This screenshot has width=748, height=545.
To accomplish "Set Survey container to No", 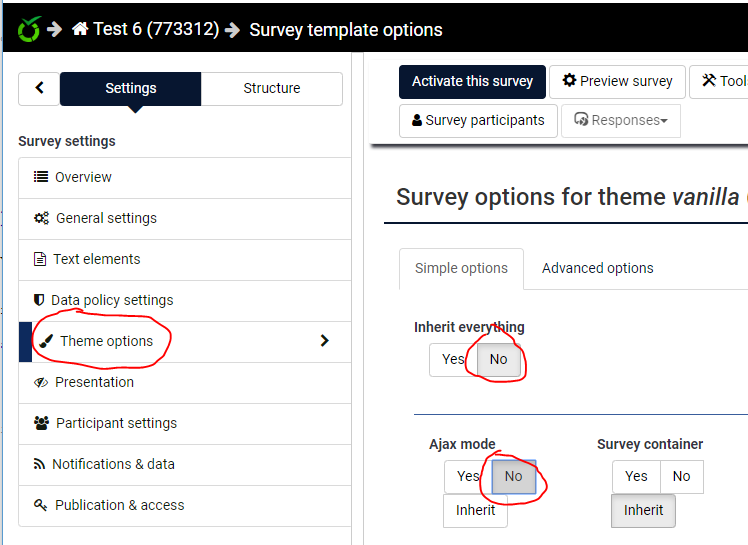I will [681, 476].
